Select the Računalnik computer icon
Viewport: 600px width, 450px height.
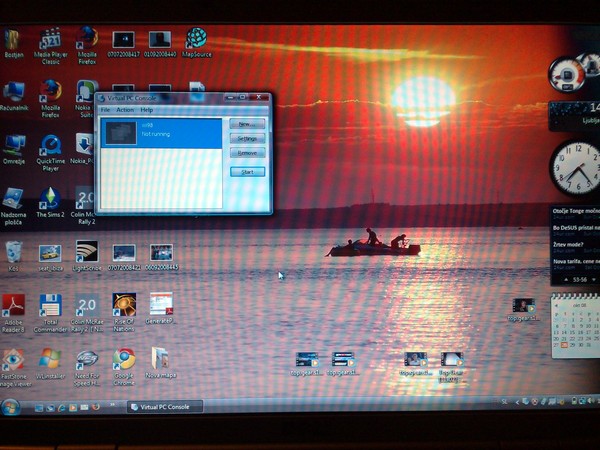tap(14, 96)
